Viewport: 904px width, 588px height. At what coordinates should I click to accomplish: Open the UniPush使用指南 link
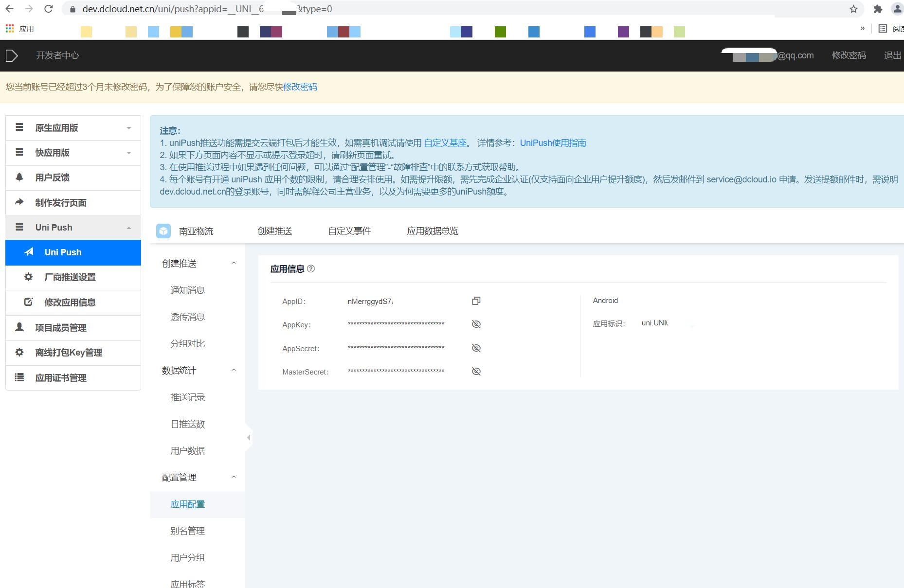pyautogui.click(x=553, y=143)
